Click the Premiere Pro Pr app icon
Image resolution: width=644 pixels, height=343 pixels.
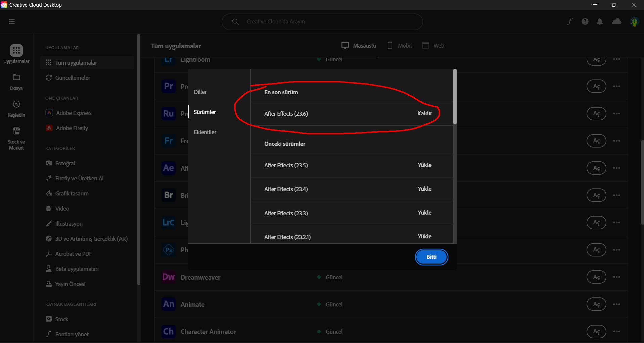coord(169,86)
